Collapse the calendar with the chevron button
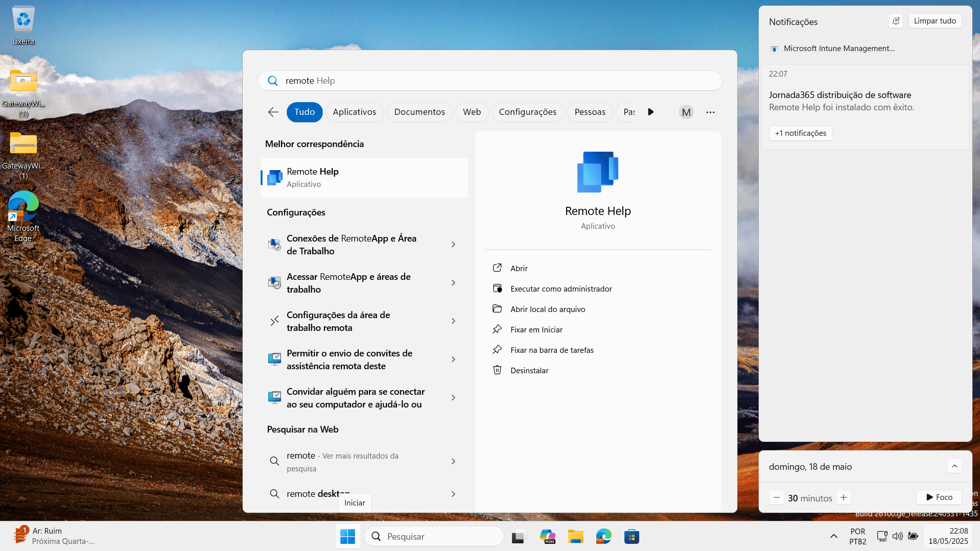Screen dimensions: 980x551 point(954,466)
